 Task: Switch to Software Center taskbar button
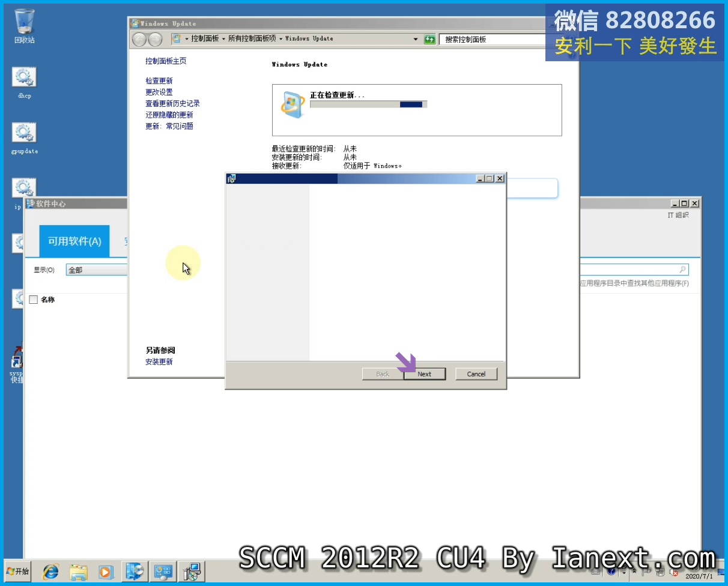[x=135, y=571]
